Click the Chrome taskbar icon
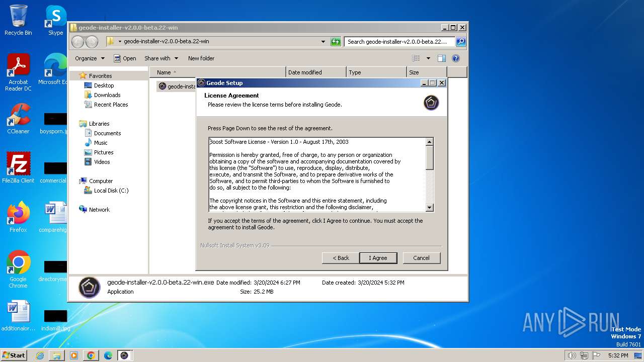 (91, 355)
